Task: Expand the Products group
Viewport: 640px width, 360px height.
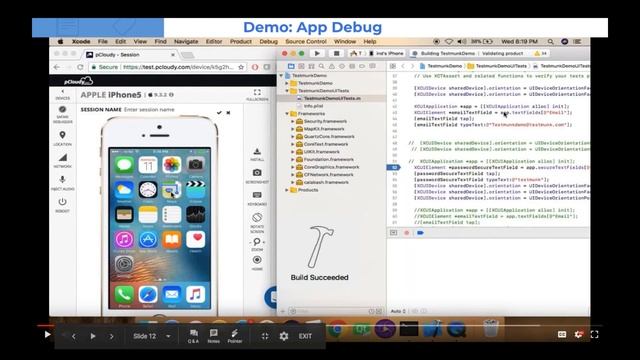Action: [x=287, y=190]
